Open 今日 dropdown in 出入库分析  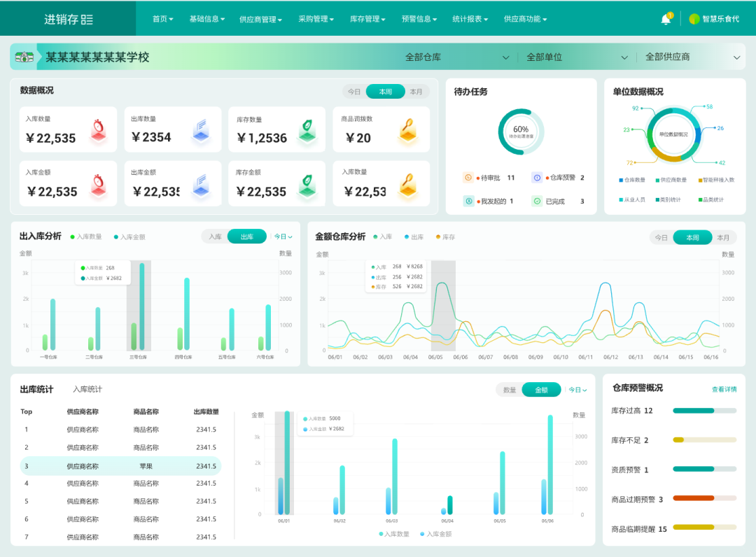[283, 237]
